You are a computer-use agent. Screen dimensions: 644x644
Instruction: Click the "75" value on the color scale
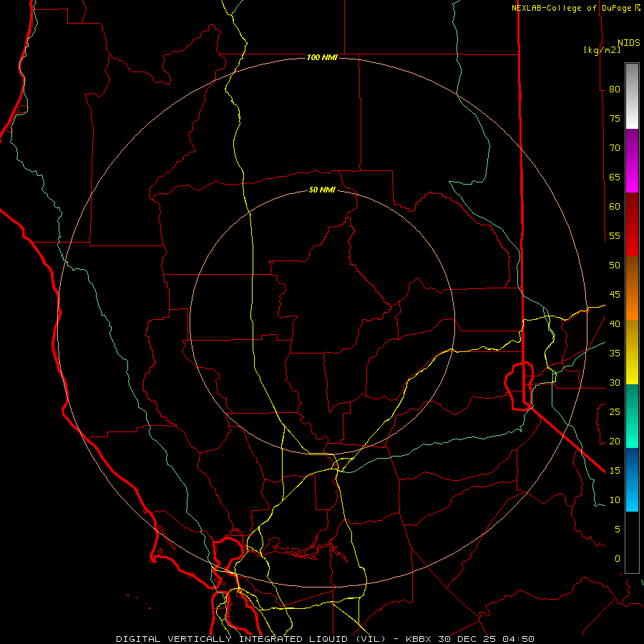[615, 118]
